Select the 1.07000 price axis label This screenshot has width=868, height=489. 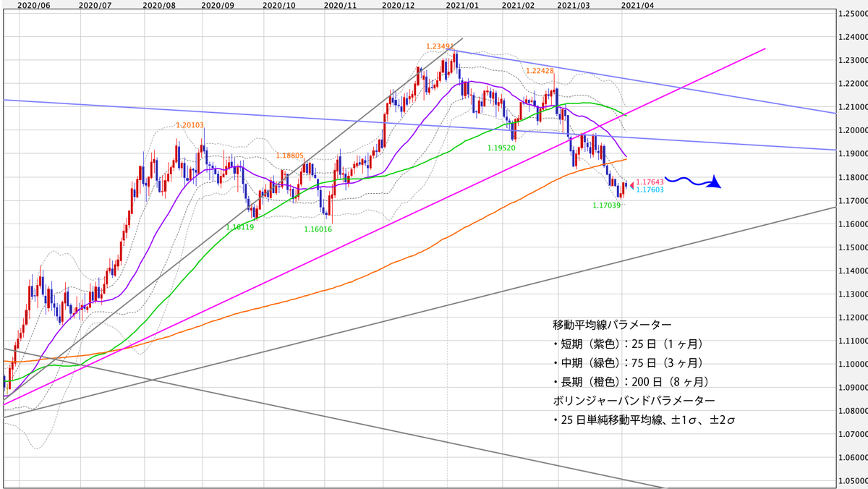(x=852, y=435)
